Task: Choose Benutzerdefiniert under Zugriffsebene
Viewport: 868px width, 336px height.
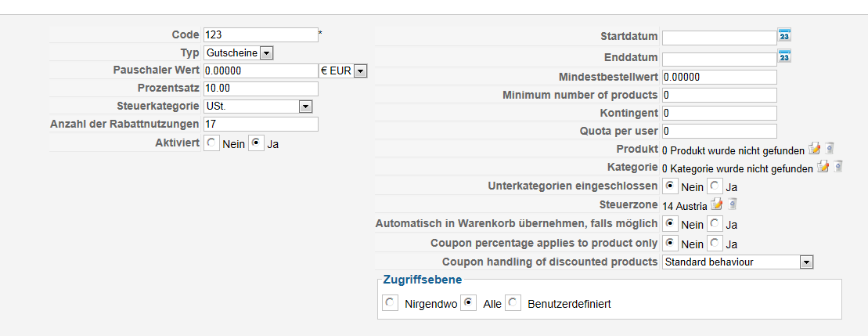Action: 513,303
